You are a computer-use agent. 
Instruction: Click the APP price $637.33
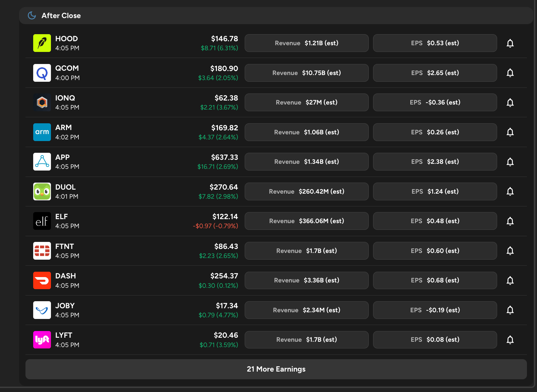(x=225, y=157)
